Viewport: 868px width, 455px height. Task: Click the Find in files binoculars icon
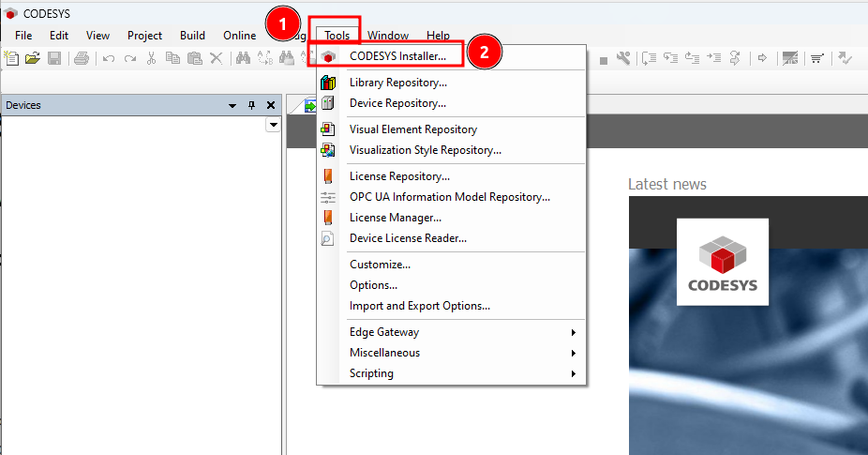click(286, 57)
